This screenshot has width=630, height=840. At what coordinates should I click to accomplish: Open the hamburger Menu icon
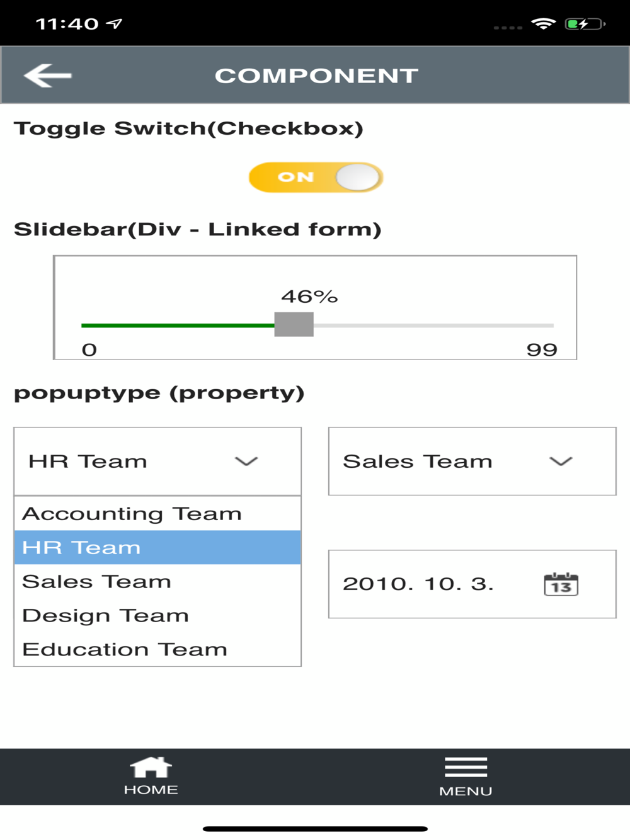click(466, 767)
